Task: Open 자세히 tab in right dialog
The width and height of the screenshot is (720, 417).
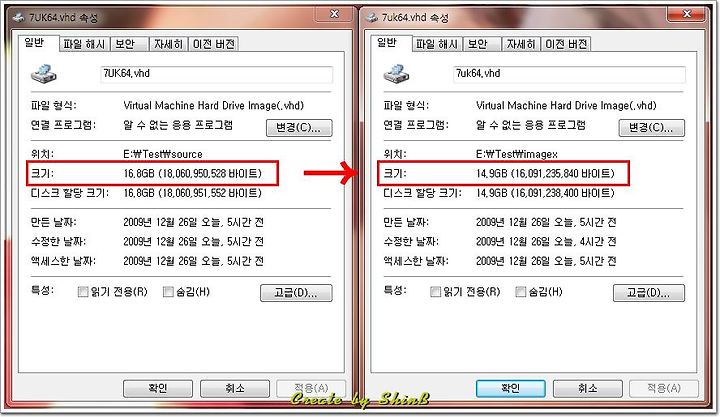Action: click(x=521, y=44)
